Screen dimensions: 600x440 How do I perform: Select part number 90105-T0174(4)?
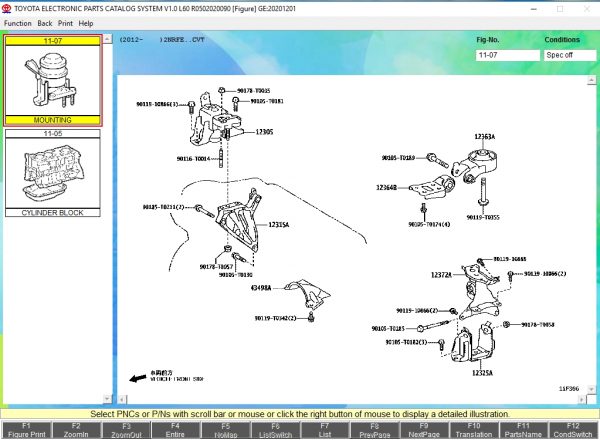coord(429,224)
